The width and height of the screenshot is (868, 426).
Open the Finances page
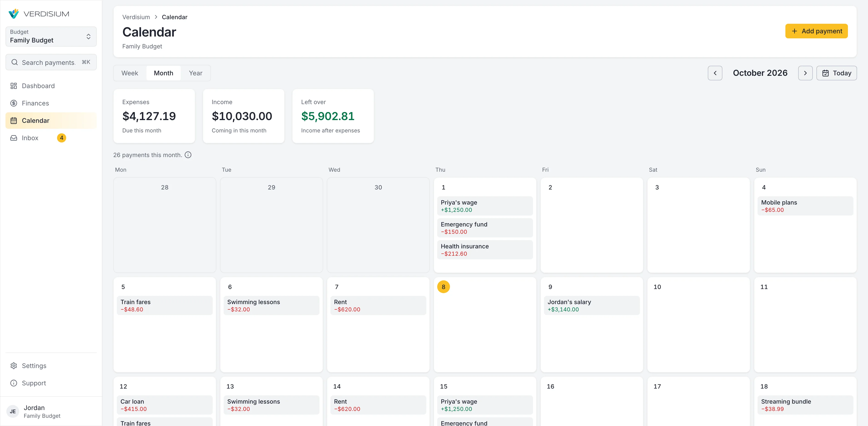(51, 103)
